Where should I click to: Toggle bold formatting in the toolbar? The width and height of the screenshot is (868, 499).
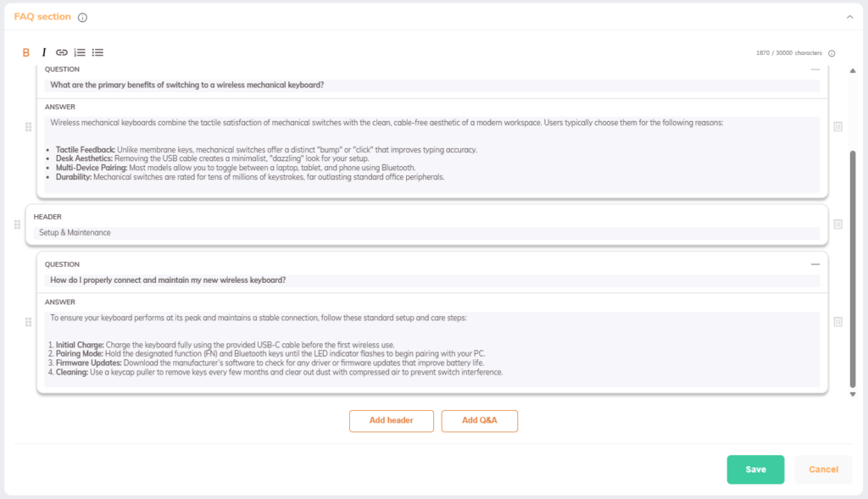(26, 53)
